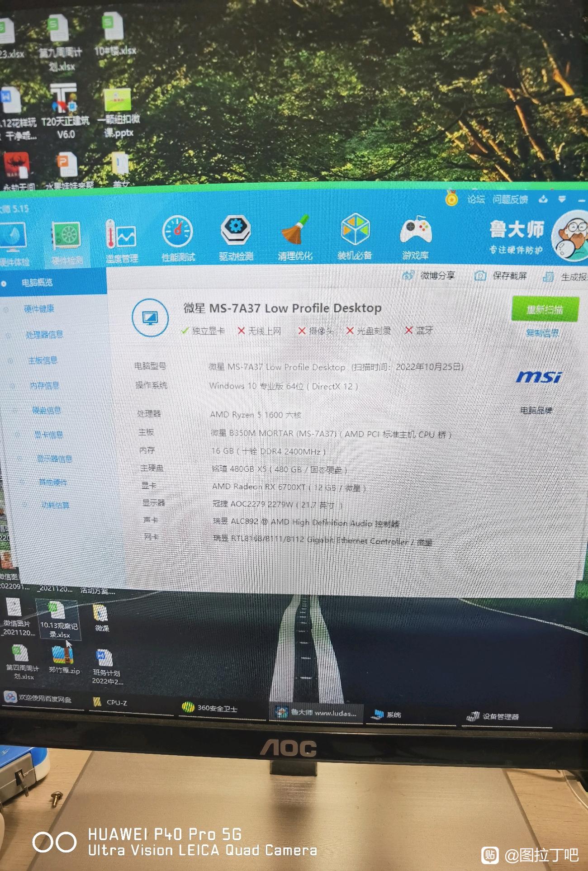Click the 瑞昱 ALC892 sound card entry
This screenshot has height=871, width=588.
tap(306, 522)
